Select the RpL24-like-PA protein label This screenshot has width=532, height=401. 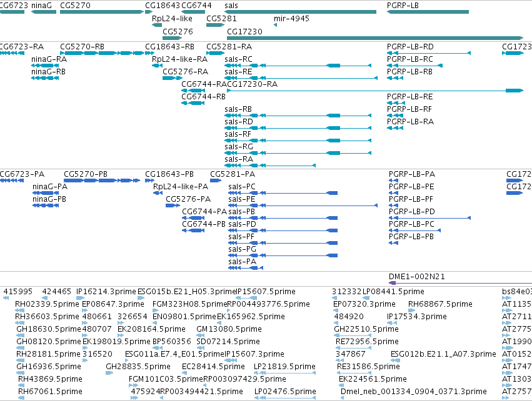(x=181, y=186)
